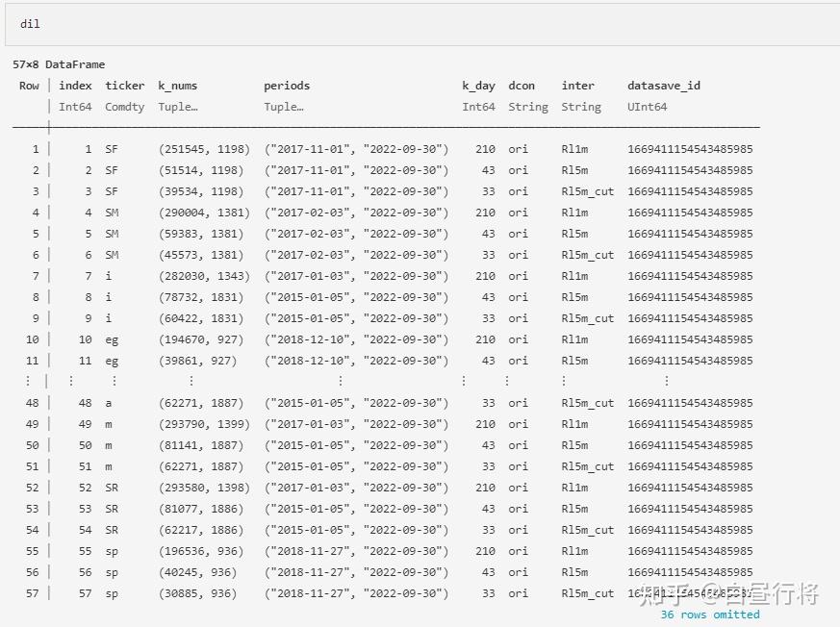Click the k_day column header
The height and width of the screenshot is (627, 840).
478,86
